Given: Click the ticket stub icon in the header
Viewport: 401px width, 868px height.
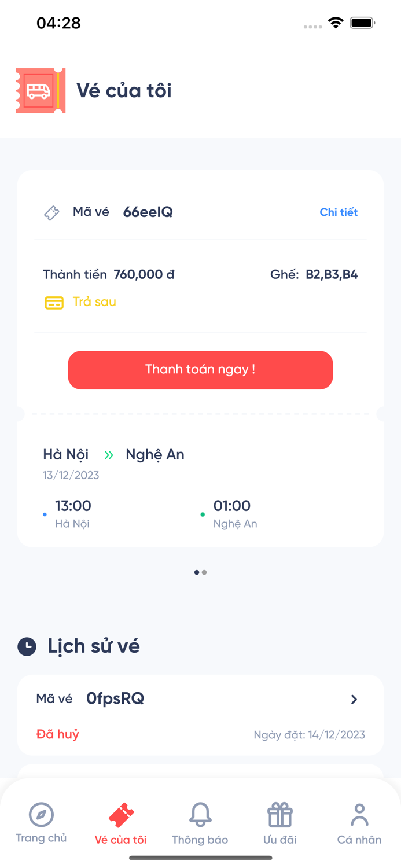Looking at the screenshot, I should point(40,91).
